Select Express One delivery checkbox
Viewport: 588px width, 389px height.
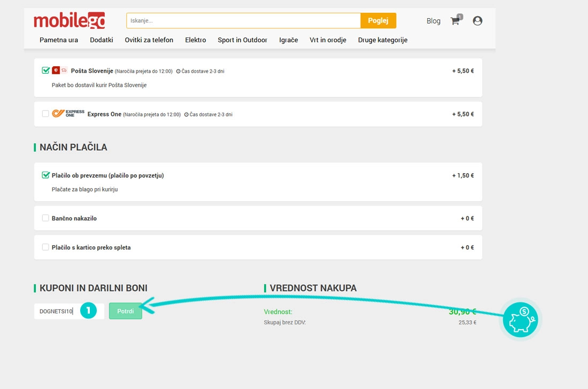[x=45, y=114]
